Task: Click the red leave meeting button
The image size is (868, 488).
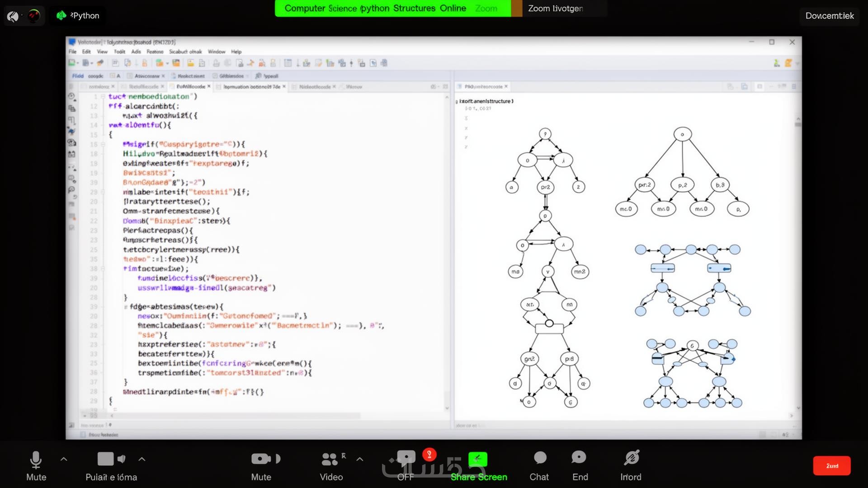Action: click(831, 466)
